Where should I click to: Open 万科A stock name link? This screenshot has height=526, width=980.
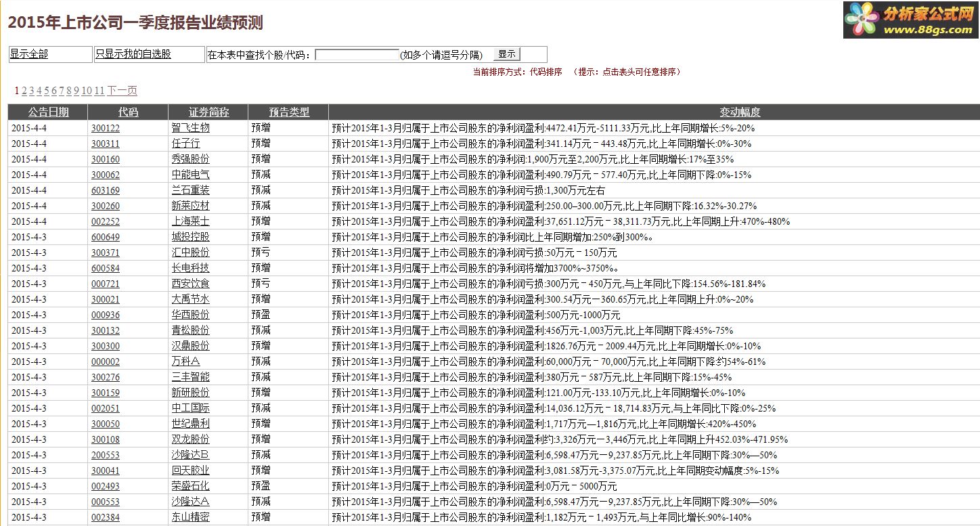[186, 361]
